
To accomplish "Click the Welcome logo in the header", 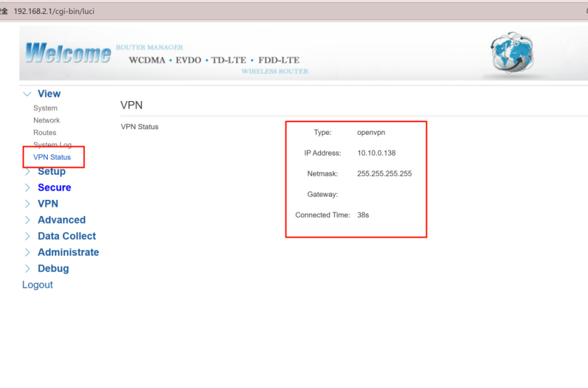I will click(x=68, y=53).
